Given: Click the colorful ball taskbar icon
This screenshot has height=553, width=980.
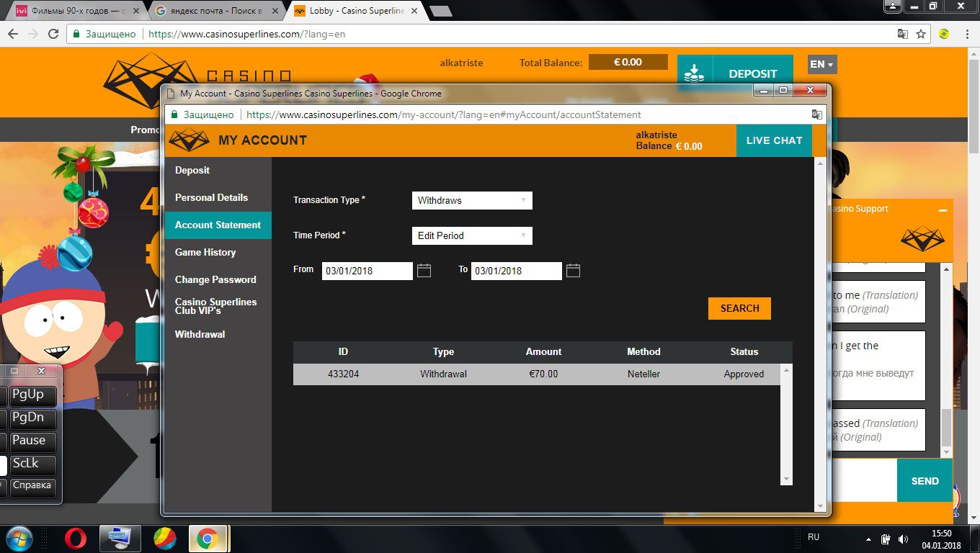Looking at the screenshot, I should pyautogui.click(x=164, y=539).
